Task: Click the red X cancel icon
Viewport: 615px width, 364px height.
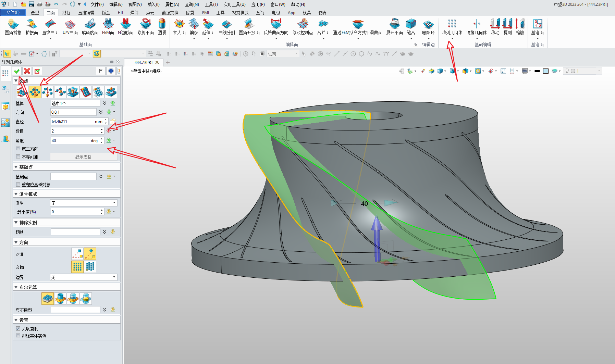Action: pyautogui.click(x=27, y=71)
